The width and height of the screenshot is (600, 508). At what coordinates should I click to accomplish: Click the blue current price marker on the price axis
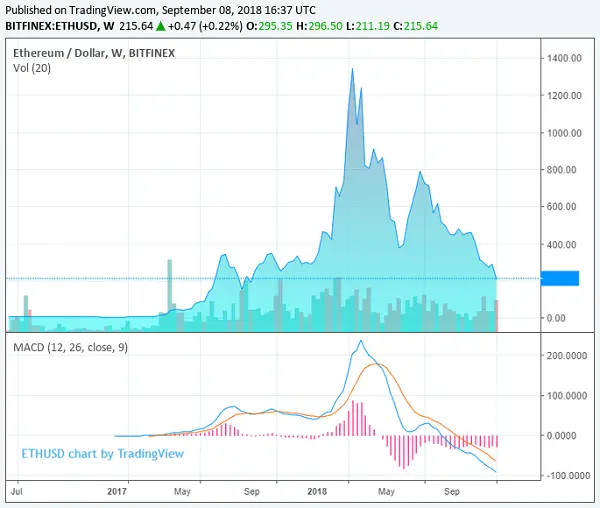coord(562,278)
